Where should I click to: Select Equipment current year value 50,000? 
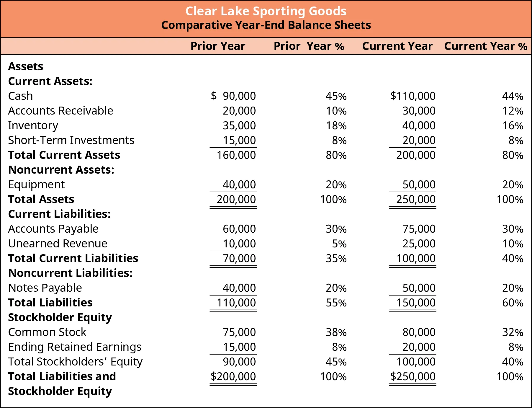coord(419,185)
